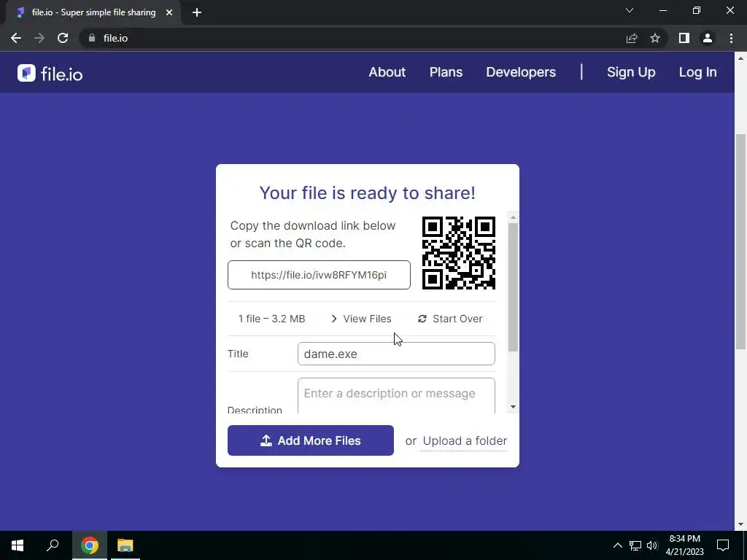Open the Chrome three-dot menu
The width and height of the screenshot is (747, 560).
pos(731,38)
